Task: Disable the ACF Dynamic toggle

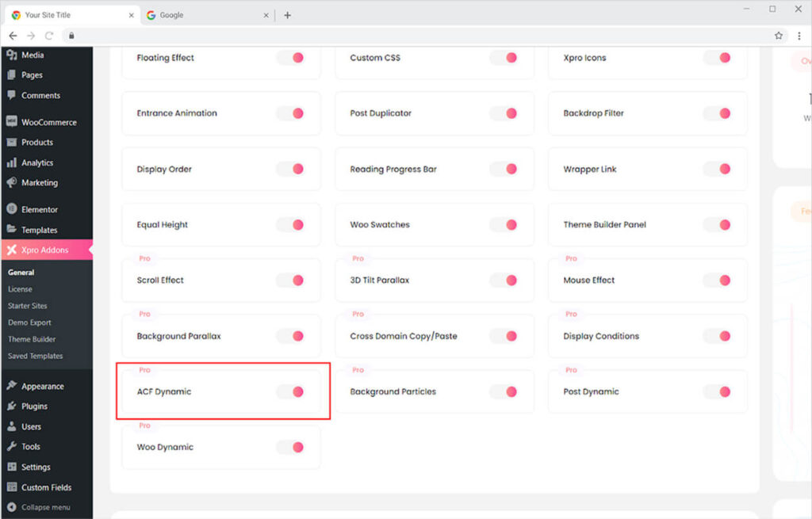Action: click(290, 391)
